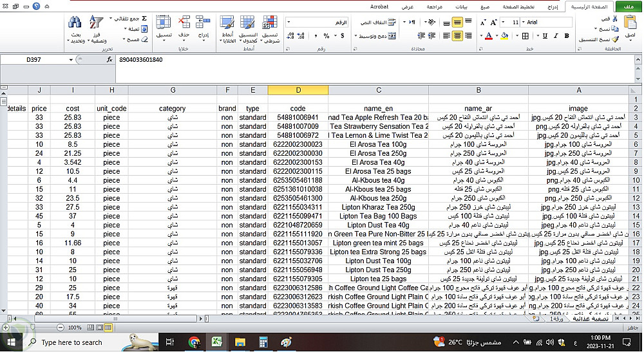This screenshot has height=352, width=644.
Task: Switch to sheet tab ورقة1
Action: pos(556,319)
